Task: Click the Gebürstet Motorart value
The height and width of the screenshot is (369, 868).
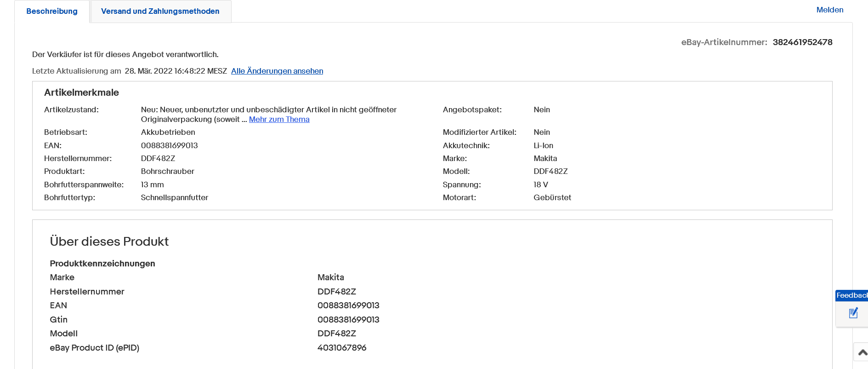Action: tap(552, 197)
